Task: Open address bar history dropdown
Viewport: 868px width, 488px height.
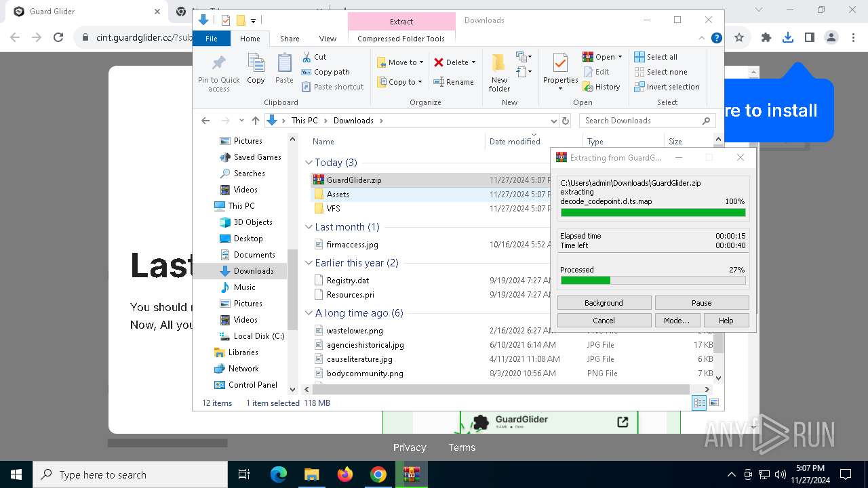Action: [553, 121]
